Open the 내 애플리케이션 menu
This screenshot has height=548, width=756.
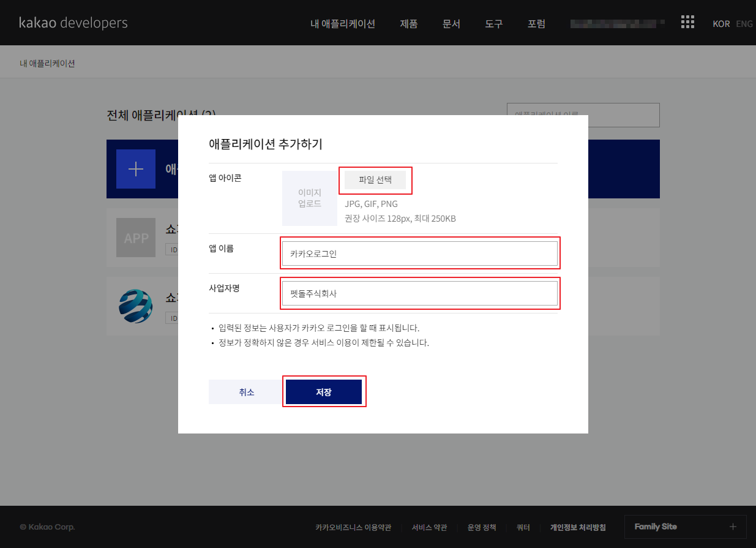click(343, 24)
